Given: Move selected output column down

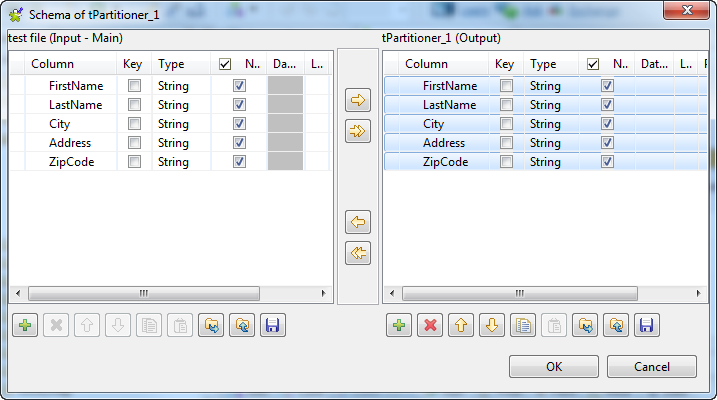Looking at the screenshot, I should pos(491,326).
